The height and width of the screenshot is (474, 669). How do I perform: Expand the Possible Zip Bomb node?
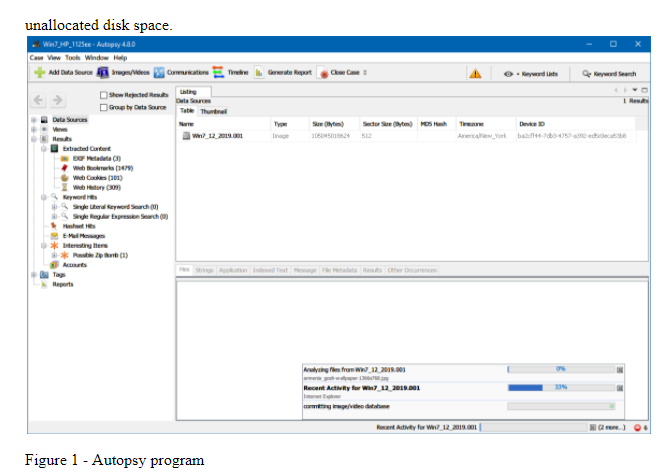[x=54, y=255]
